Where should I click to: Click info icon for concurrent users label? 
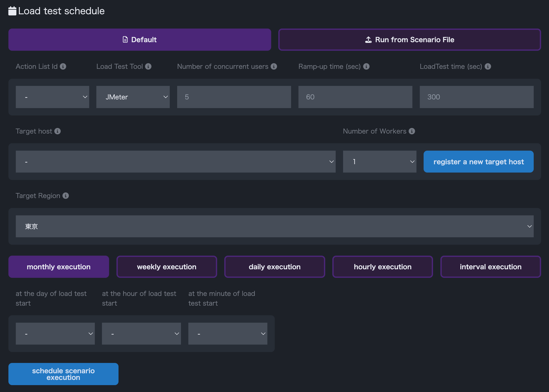(x=274, y=67)
